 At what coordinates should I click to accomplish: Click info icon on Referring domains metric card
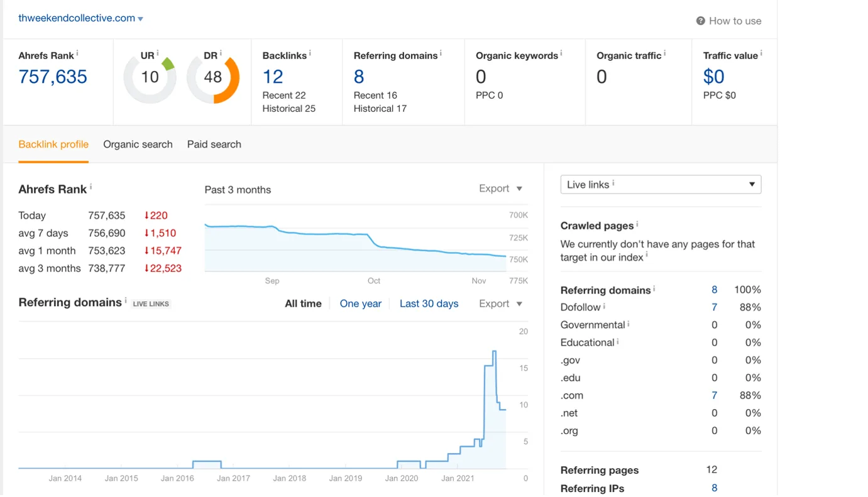coord(441,53)
